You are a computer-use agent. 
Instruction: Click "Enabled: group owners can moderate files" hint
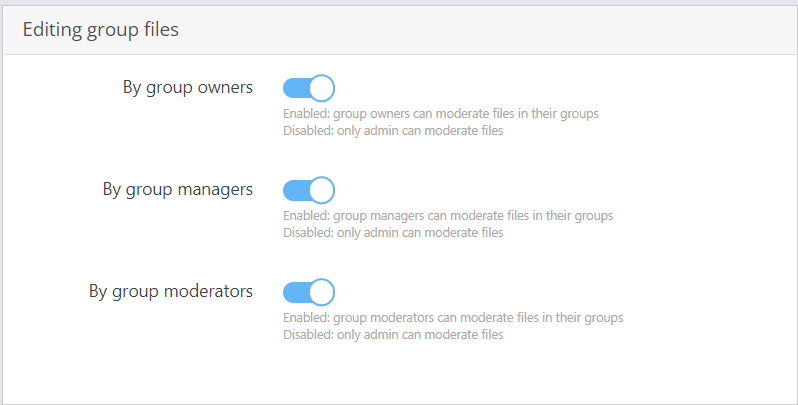(441, 113)
